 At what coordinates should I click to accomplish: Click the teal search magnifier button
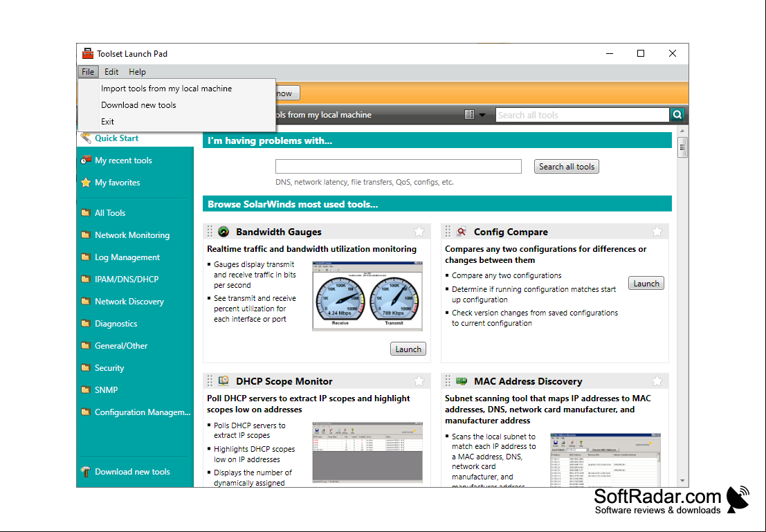pyautogui.click(x=677, y=115)
